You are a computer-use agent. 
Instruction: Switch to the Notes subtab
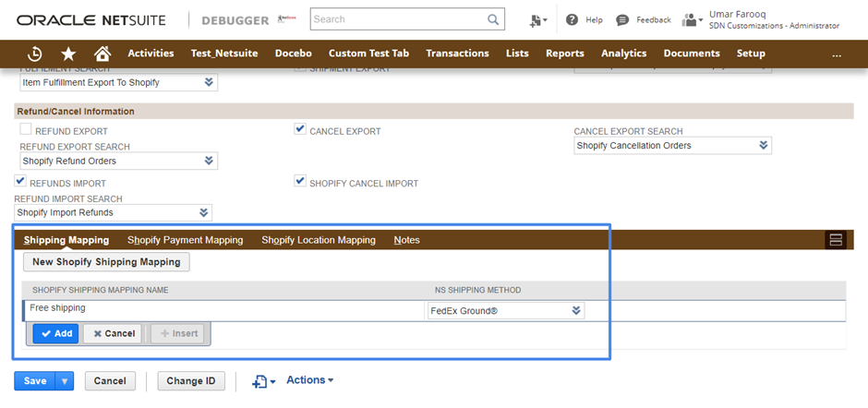(407, 240)
